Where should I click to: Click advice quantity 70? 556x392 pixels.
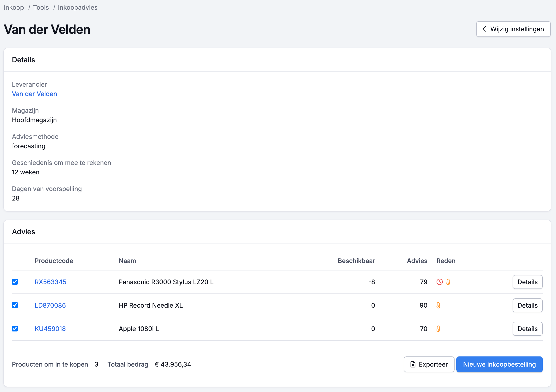[424, 329]
